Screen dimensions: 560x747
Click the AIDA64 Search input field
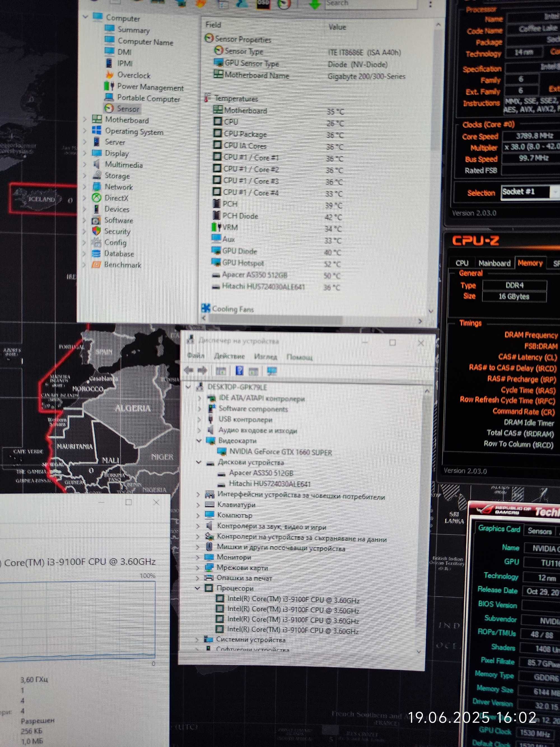click(371, 4)
